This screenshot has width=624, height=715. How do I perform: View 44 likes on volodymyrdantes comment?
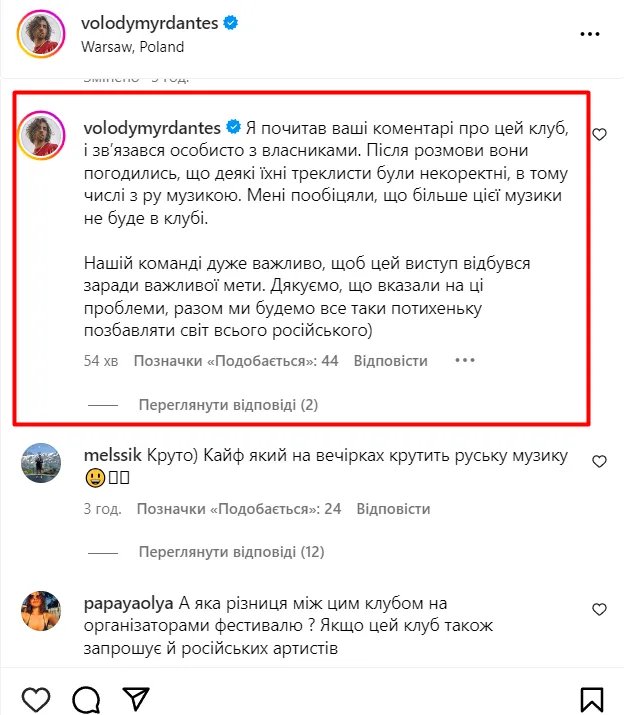(x=237, y=361)
